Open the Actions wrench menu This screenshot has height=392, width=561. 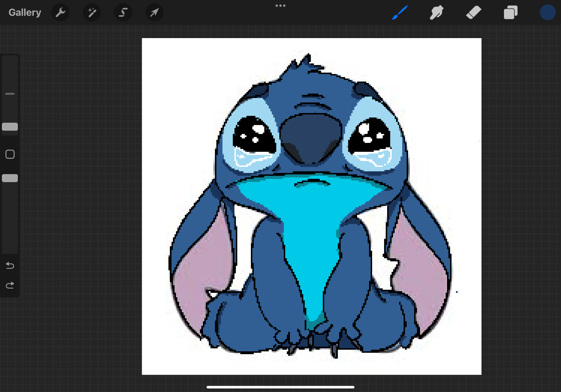(x=60, y=12)
